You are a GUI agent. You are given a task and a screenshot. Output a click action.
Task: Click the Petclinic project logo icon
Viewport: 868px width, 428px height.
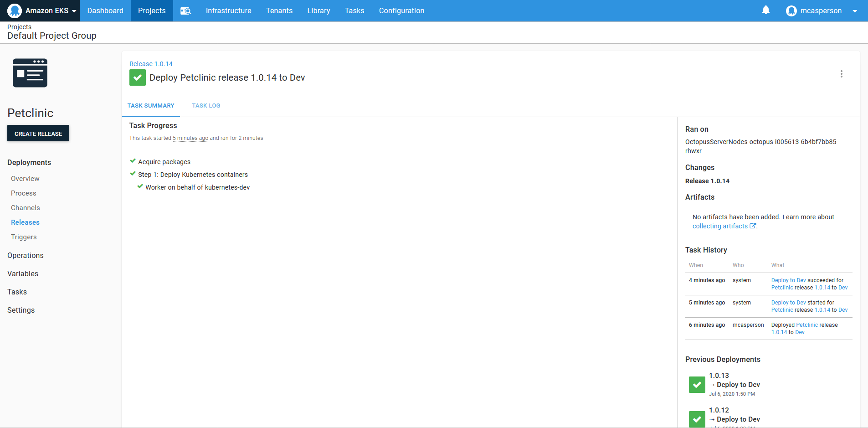pos(30,73)
